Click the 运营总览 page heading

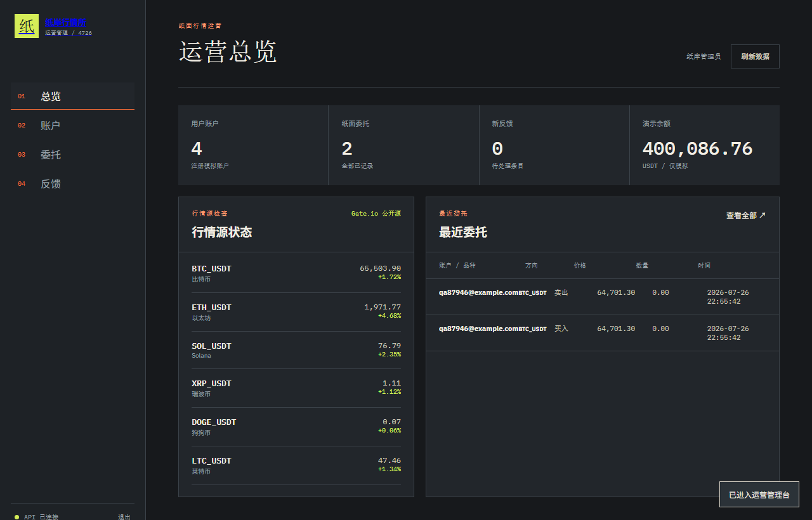coord(228,51)
